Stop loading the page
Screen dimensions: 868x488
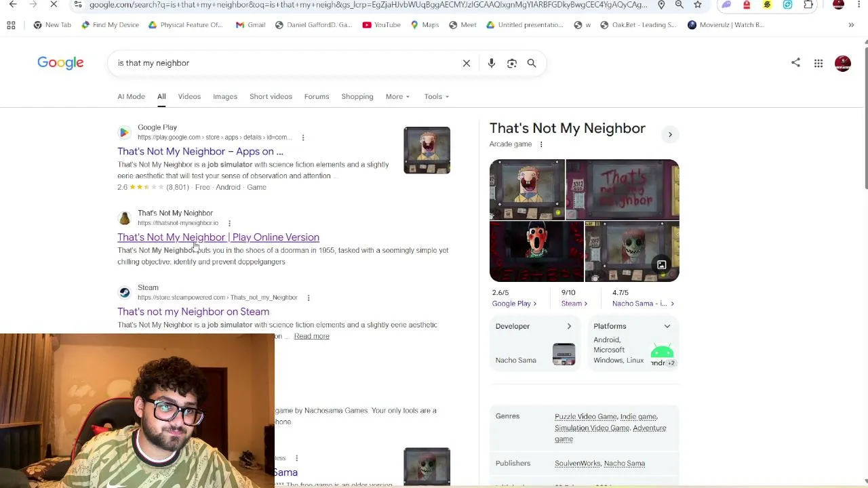coord(54,5)
